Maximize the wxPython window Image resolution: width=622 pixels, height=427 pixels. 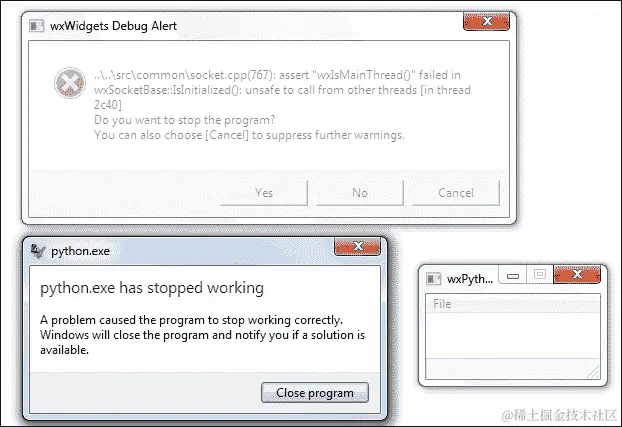click(x=540, y=275)
